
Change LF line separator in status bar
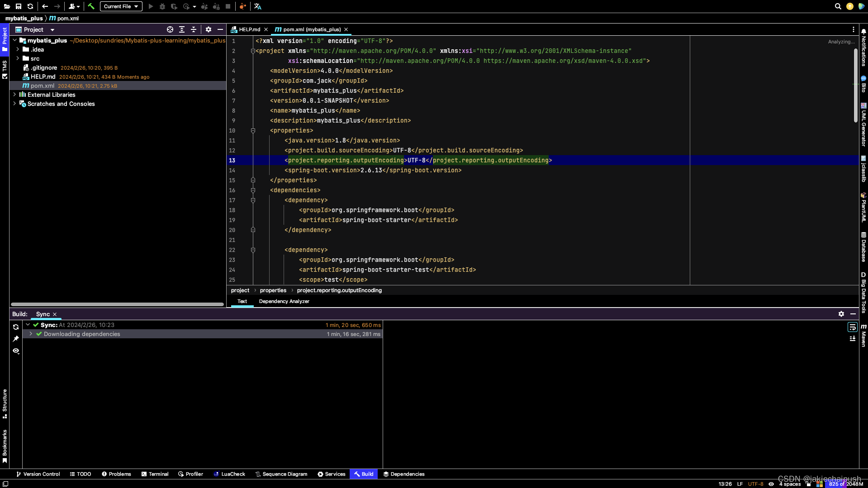(x=740, y=484)
